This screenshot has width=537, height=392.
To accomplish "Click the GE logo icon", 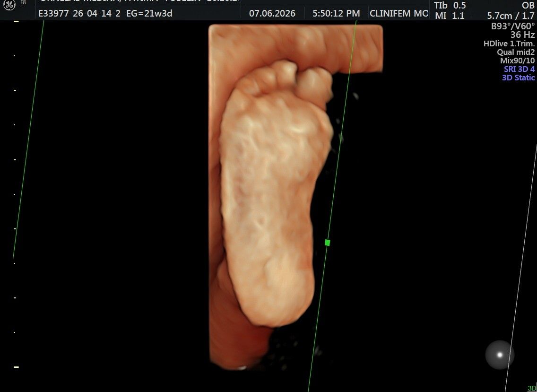I will point(9,5).
